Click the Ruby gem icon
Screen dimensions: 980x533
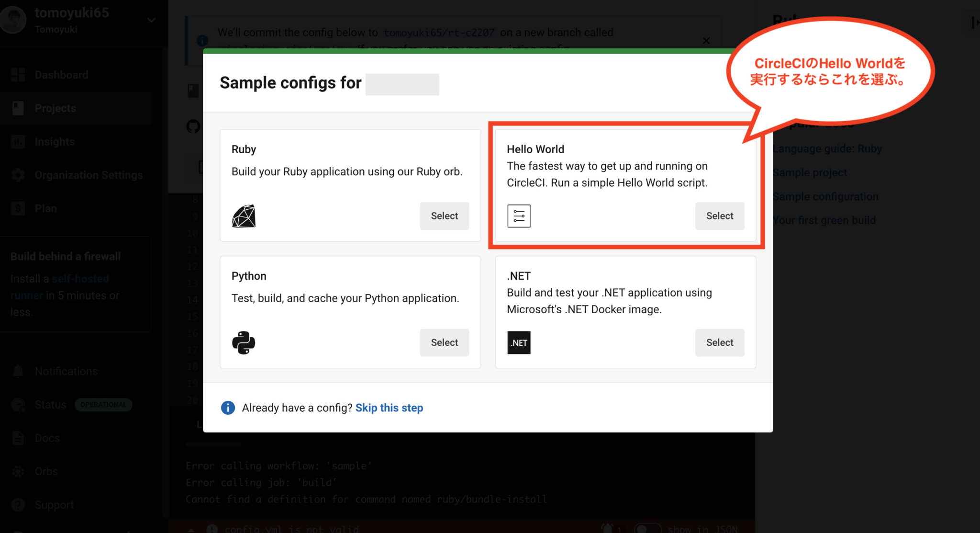click(x=244, y=216)
